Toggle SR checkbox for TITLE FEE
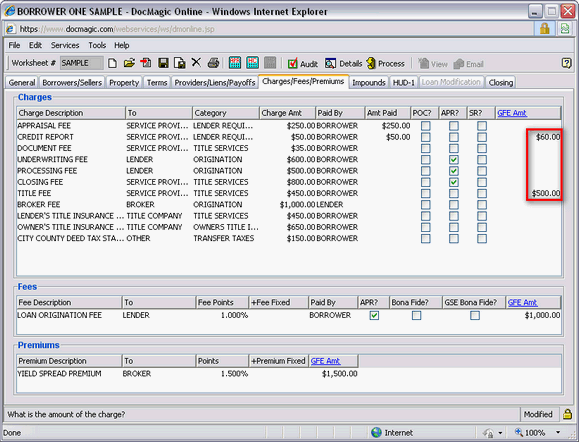 pos(482,193)
